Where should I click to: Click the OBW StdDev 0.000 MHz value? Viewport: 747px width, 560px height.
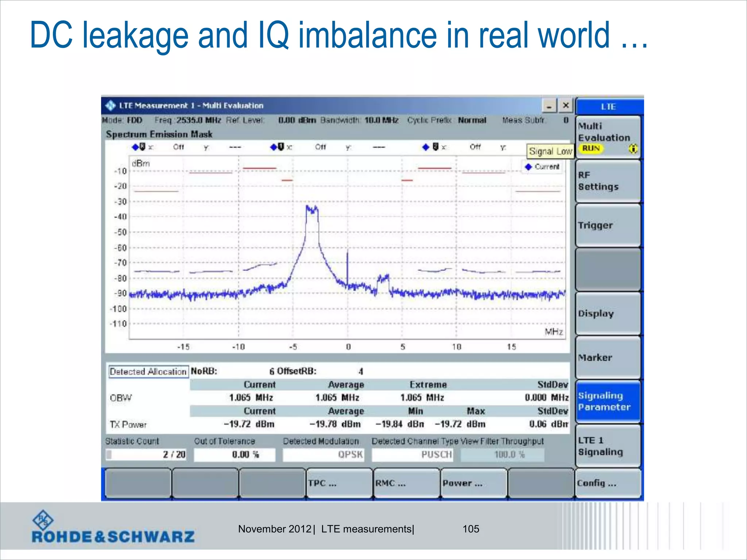click(x=546, y=397)
